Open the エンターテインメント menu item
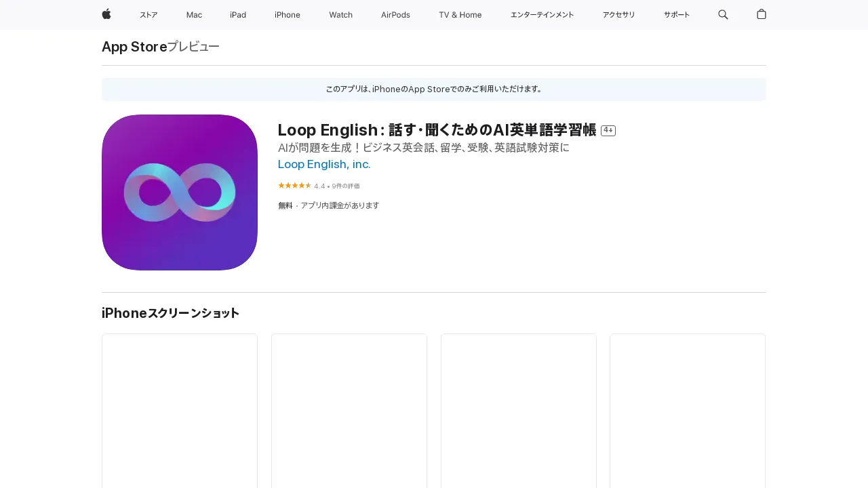Screen dimensions: 868x488 (542, 14)
